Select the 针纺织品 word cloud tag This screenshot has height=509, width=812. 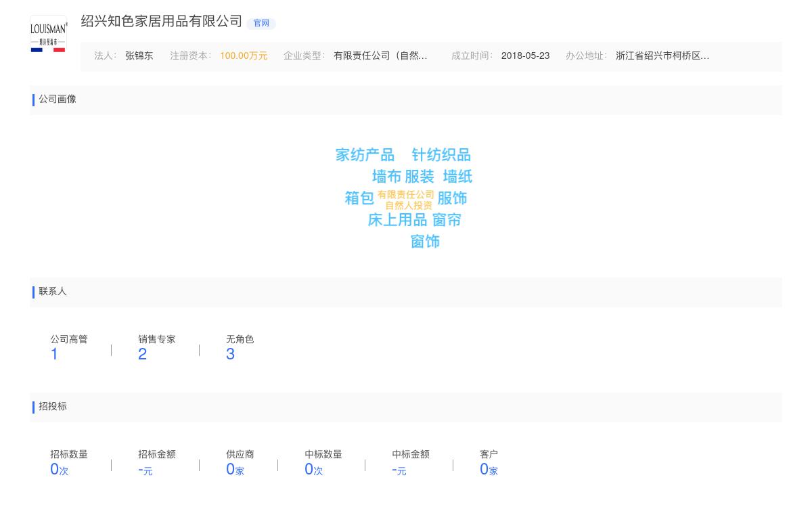(x=440, y=154)
